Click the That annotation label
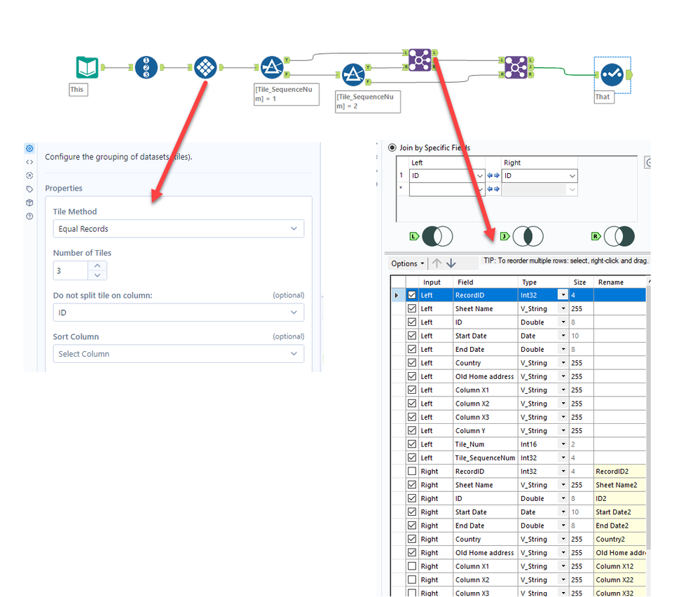 coord(604,97)
